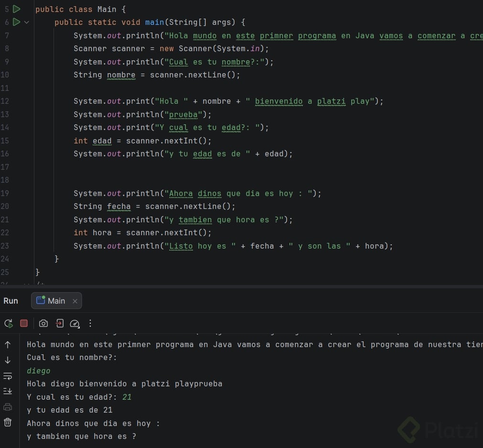The image size is (483, 448).
Task: Click console line "Ahora dinos que dia es hoy :"
Action: coord(93,423)
